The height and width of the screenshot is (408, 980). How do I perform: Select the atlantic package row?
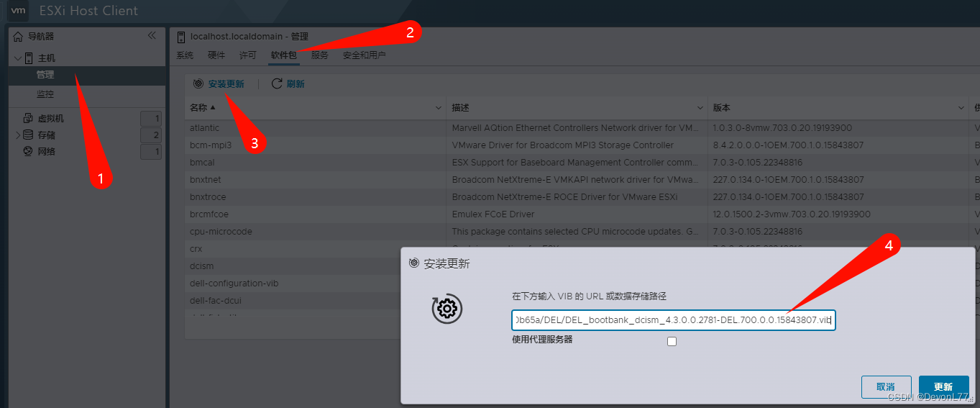point(582,128)
